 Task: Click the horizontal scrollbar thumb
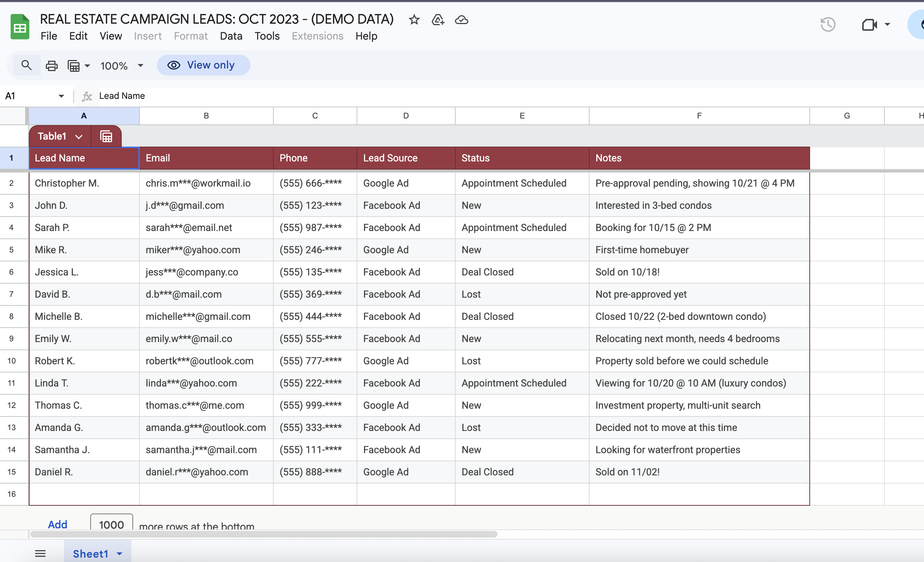click(264, 534)
